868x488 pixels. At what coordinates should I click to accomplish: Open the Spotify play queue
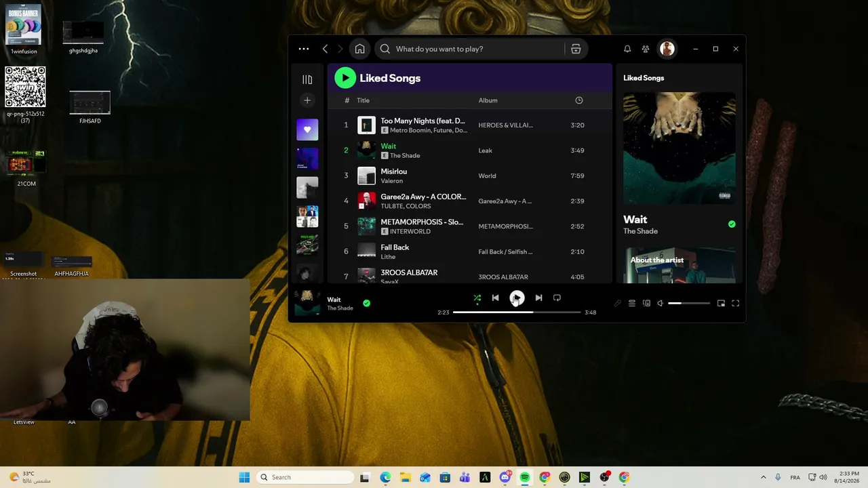coord(631,303)
